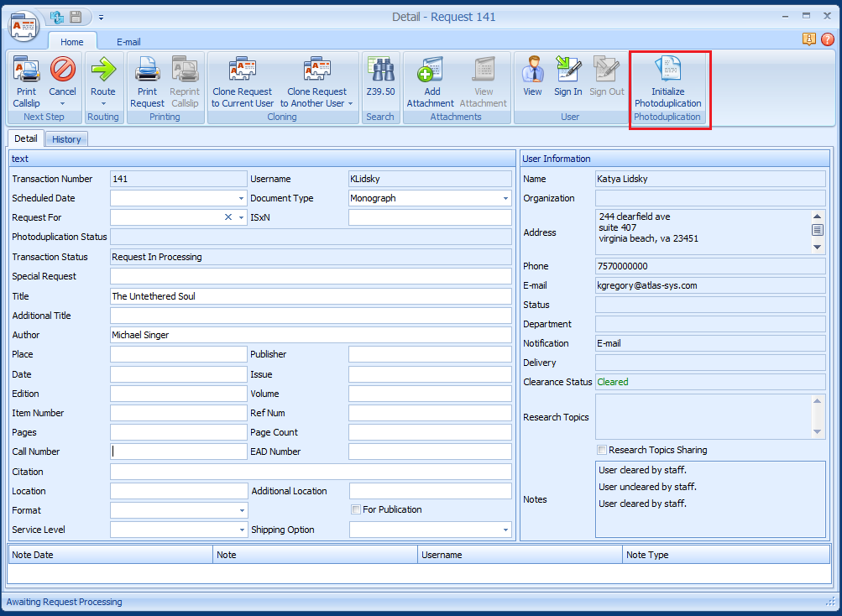Screen dimensions: 842x616
Task: Clear the Request For field using the X
Action: [x=225, y=217]
